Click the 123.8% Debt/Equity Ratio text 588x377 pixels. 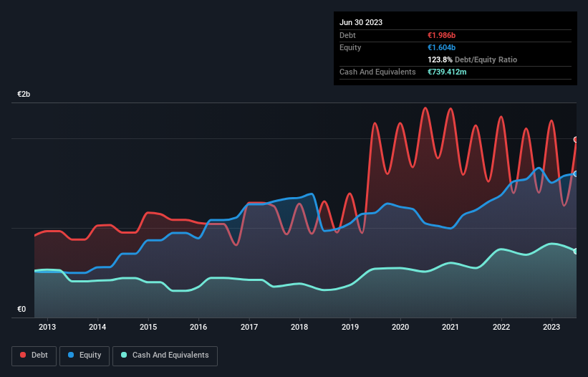[x=472, y=59]
